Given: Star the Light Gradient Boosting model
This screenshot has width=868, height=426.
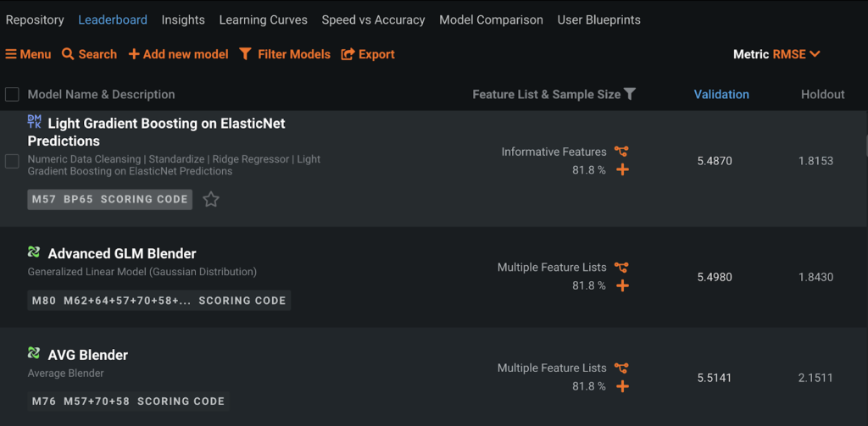Looking at the screenshot, I should pos(211,200).
